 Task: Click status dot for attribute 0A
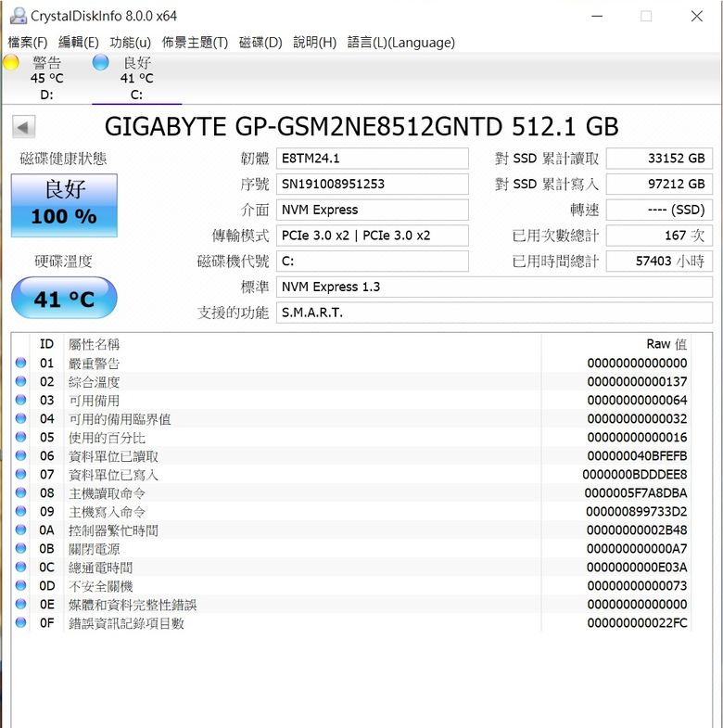click(21, 530)
